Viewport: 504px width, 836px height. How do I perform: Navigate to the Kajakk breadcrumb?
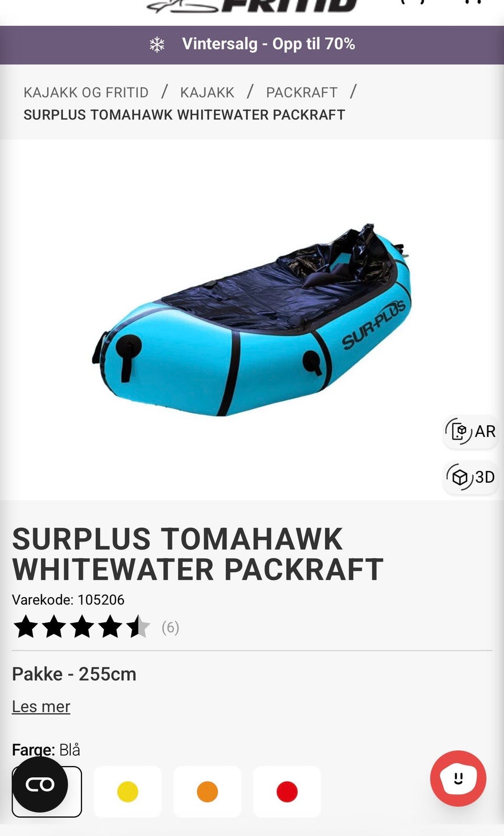pos(207,92)
